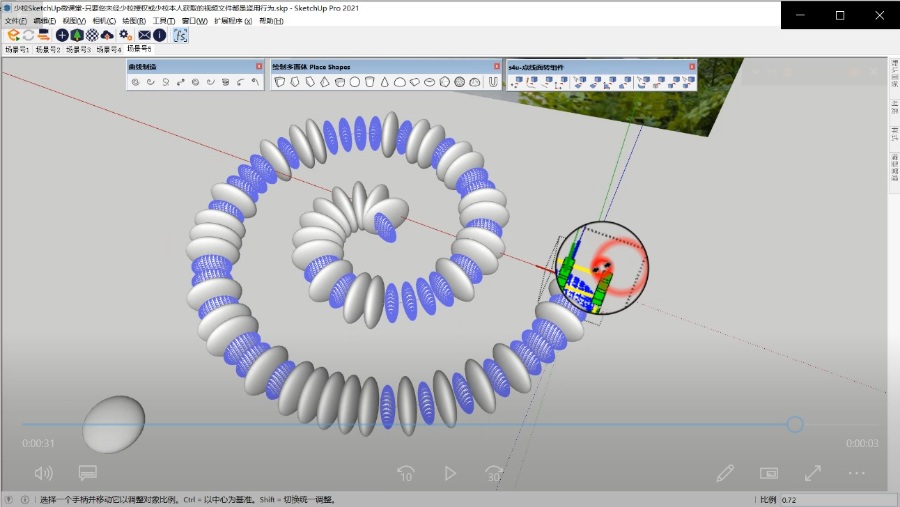Open the 扩展程序(x) menu
900x507 pixels.
[x=233, y=21]
